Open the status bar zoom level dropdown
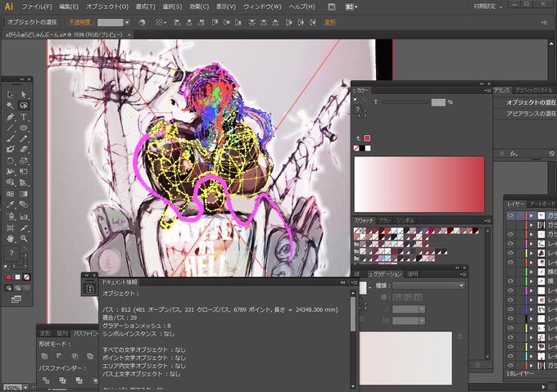Image resolution: width=557 pixels, height=392 pixels. click(x=26, y=388)
